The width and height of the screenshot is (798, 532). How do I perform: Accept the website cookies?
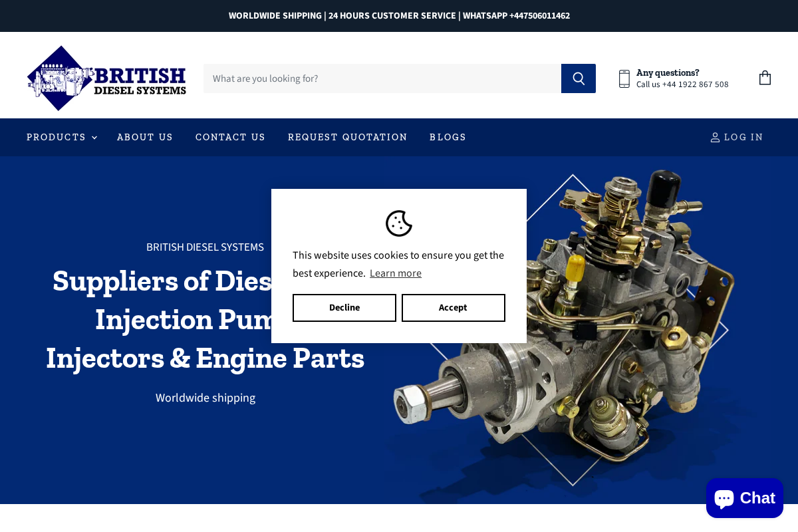point(453,307)
